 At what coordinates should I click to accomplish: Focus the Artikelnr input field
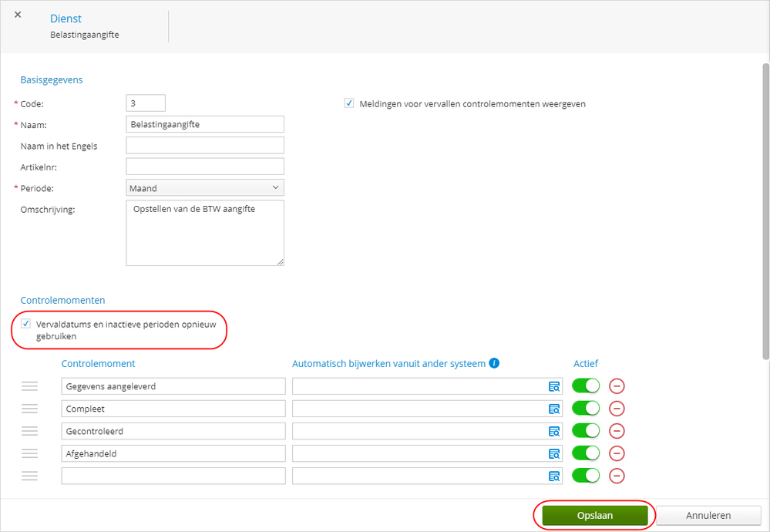pos(205,167)
